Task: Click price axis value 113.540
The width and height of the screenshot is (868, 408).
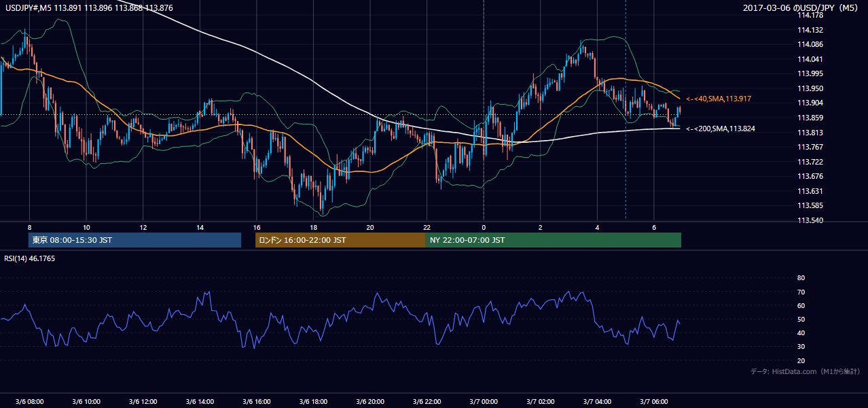Action: coord(810,220)
